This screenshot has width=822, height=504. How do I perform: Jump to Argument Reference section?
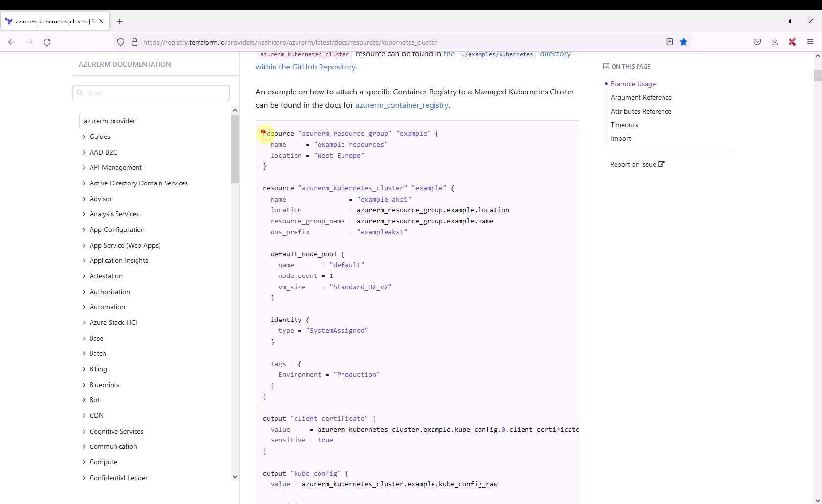[x=641, y=97]
